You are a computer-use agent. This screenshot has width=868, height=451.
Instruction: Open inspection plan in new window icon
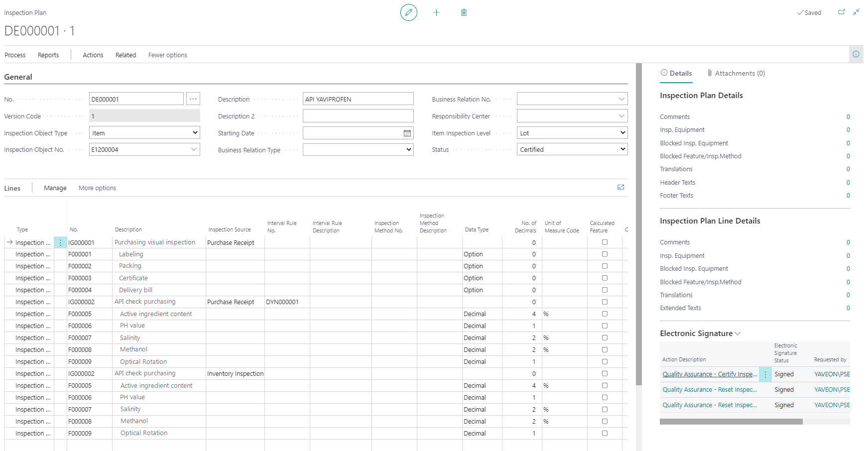[841, 12]
